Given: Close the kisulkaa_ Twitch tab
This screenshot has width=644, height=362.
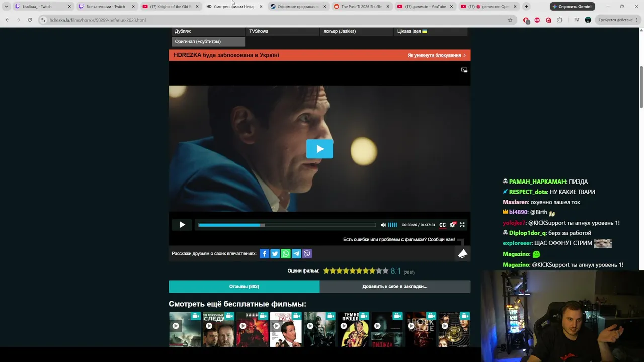Looking at the screenshot, I should click(69, 7).
